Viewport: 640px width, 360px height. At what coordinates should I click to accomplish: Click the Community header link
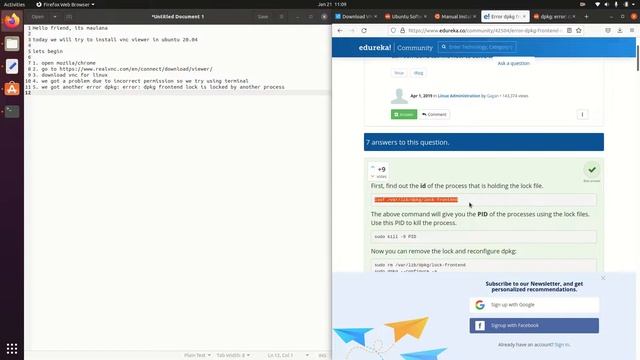coord(415,48)
